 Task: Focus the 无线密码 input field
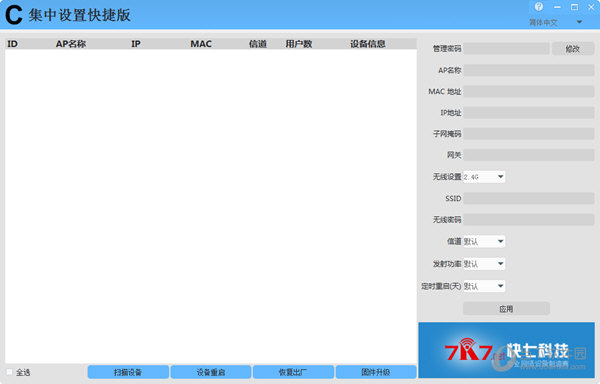(529, 220)
